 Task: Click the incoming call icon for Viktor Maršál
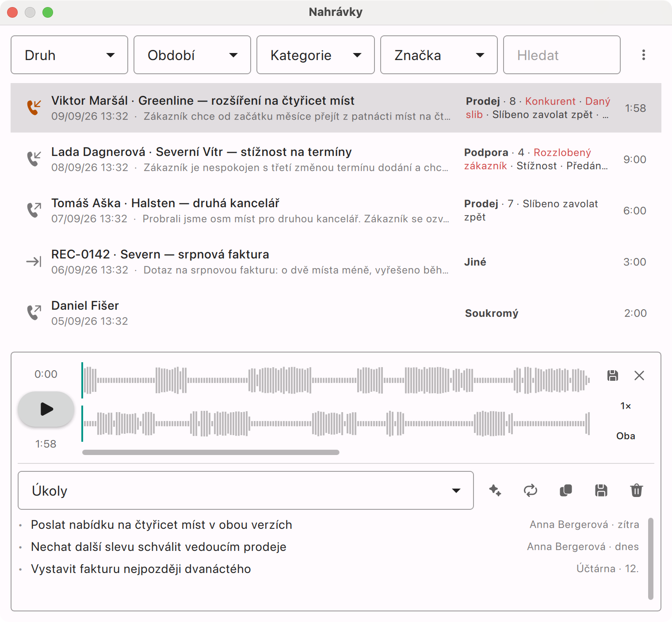(34, 107)
